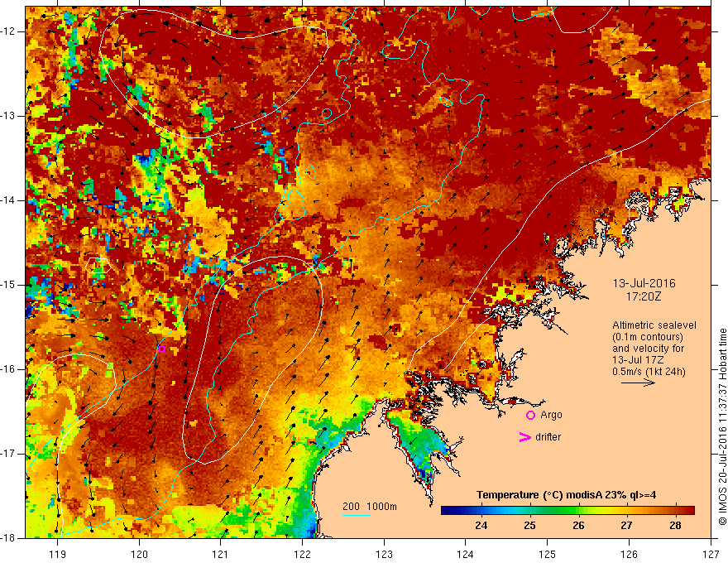Click the magenta drifter legend symbol
Screen dimensions: 728x563
coord(524,437)
